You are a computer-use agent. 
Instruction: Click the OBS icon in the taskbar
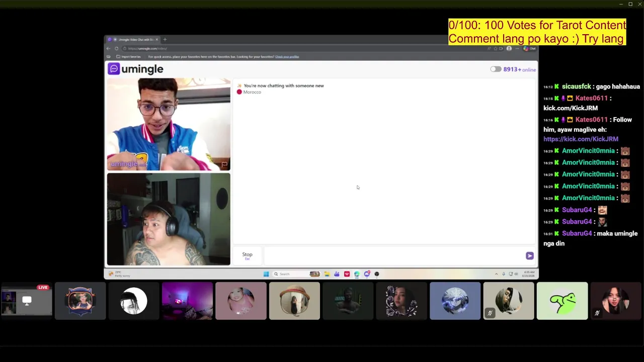pyautogui.click(x=377, y=274)
